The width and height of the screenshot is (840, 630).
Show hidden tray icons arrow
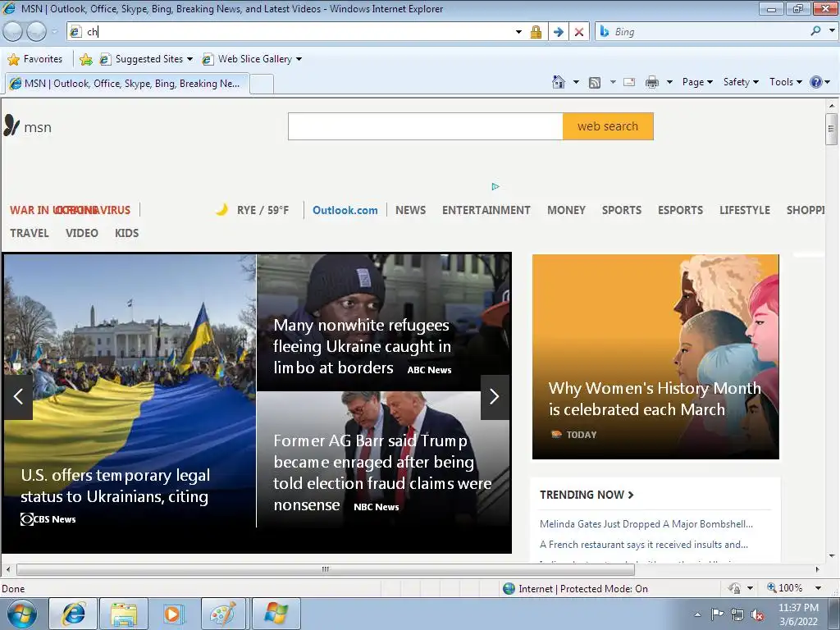coord(697,614)
